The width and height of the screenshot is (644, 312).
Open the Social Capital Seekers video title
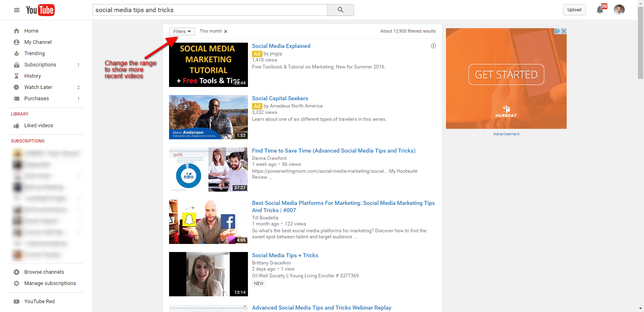(x=280, y=99)
